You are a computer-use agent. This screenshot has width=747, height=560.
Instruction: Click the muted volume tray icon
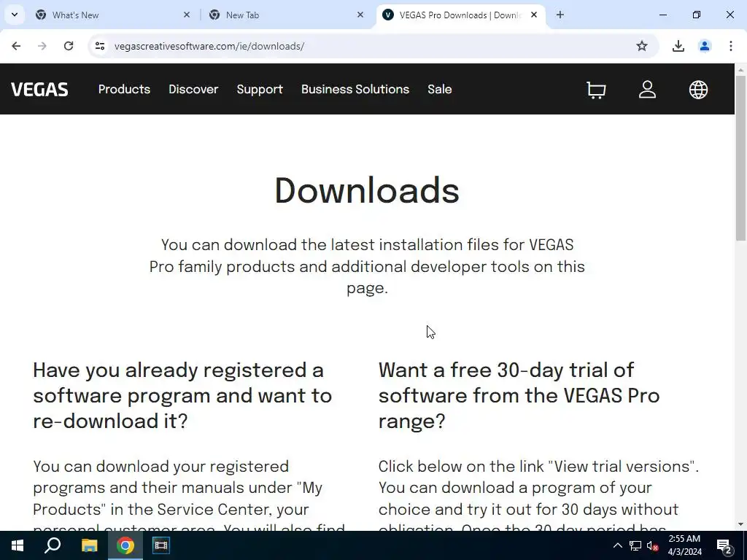(x=653, y=545)
